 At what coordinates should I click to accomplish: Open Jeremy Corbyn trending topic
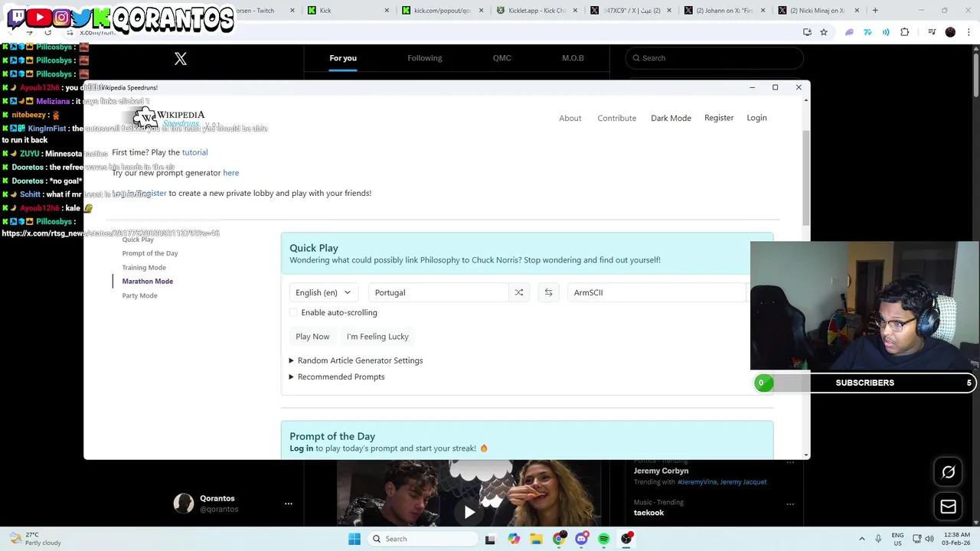tap(661, 471)
